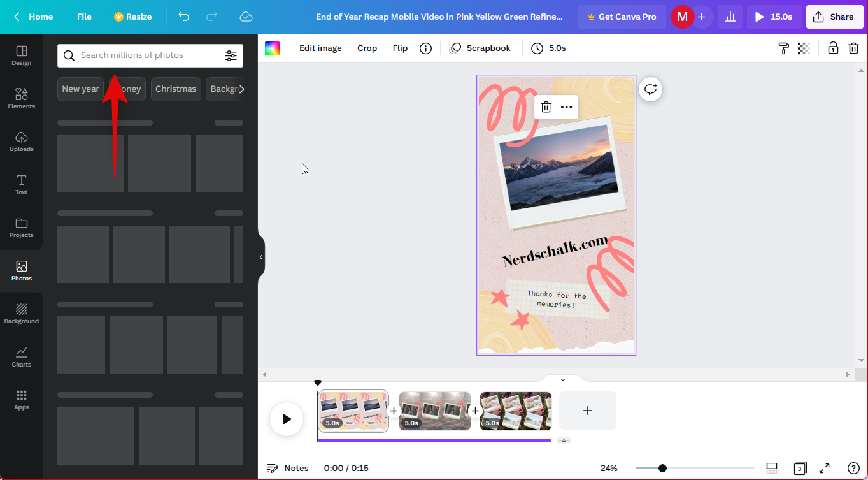Select the Thanks for the memories text
868x480 pixels.
[557, 300]
